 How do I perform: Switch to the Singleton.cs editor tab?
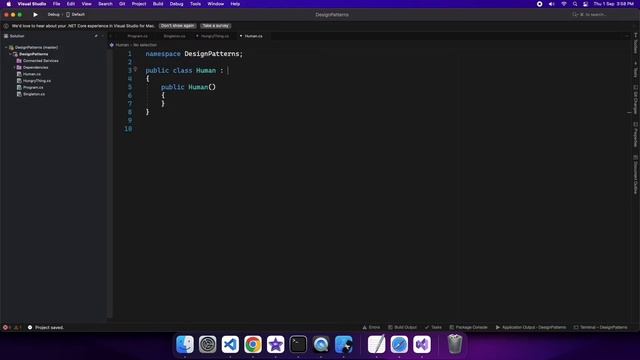(x=174, y=36)
